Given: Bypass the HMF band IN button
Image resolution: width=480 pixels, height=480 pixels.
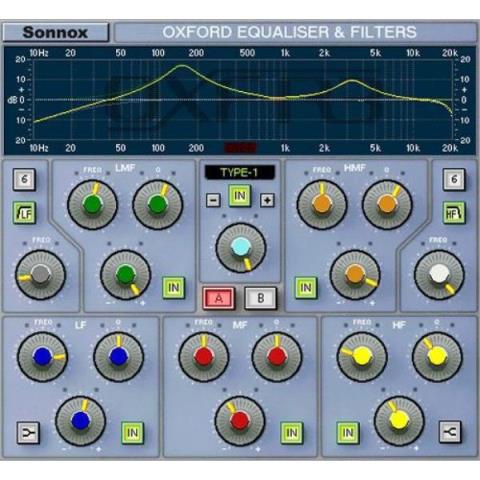Looking at the screenshot, I should pyautogui.click(x=306, y=287).
